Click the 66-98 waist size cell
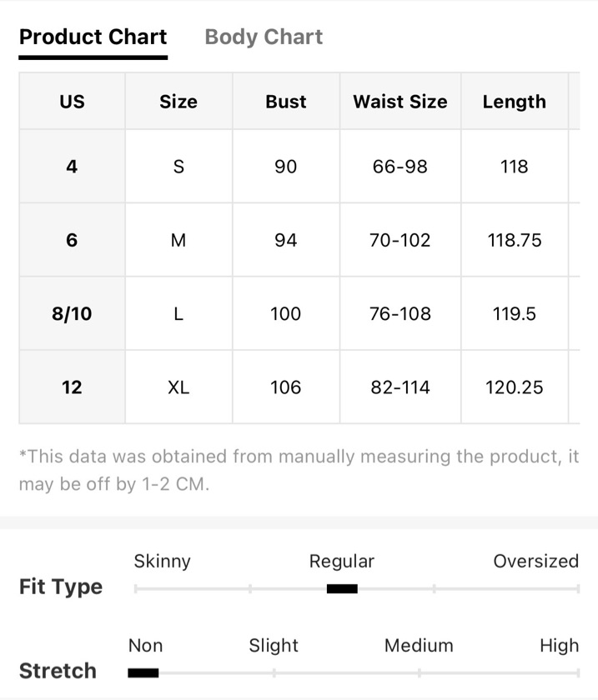 pos(400,167)
